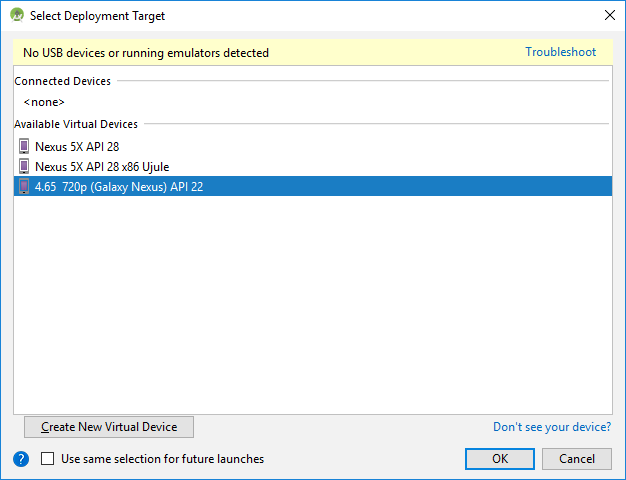Open the Troubleshoot link
The image size is (626, 480).
(560, 52)
